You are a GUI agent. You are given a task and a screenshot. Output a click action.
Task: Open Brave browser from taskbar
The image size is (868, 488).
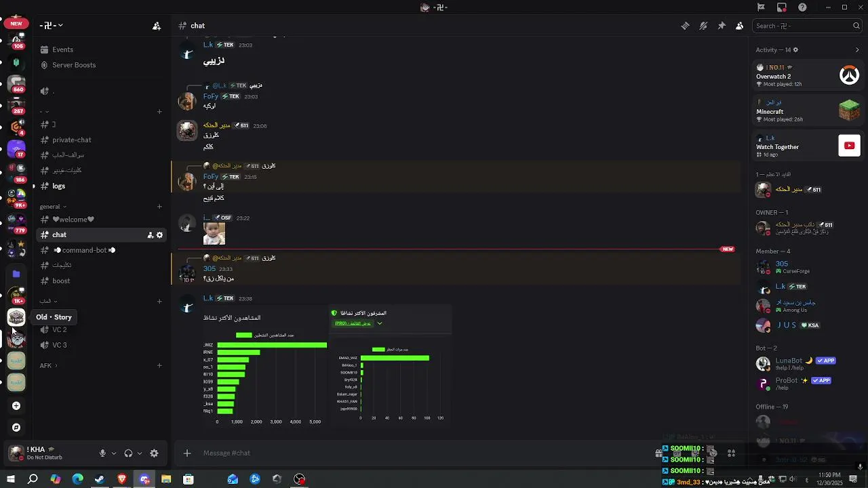pyautogui.click(x=122, y=479)
